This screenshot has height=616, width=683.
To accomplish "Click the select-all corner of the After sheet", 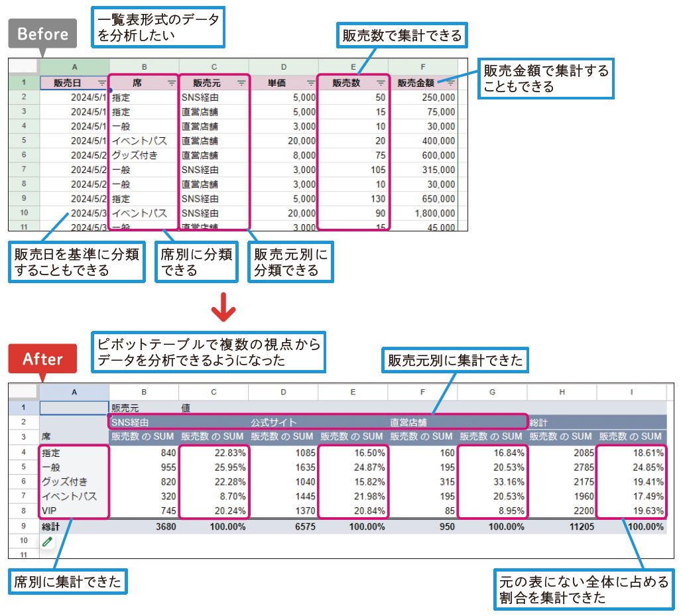I will pyautogui.click(x=24, y=392).
